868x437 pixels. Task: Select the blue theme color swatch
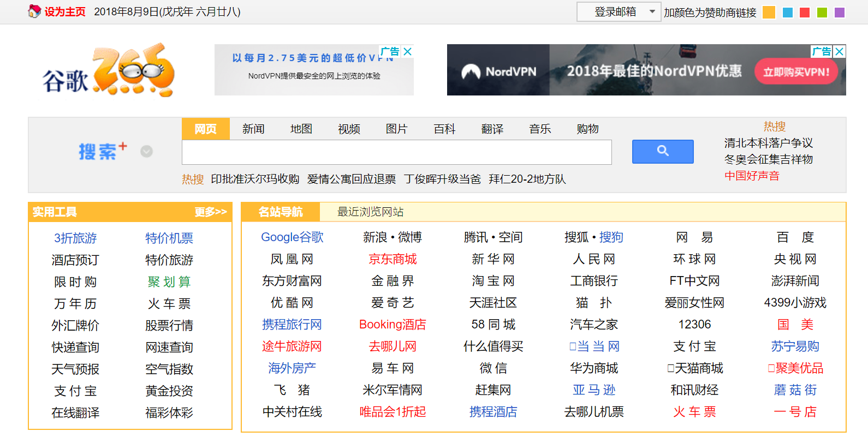(x=788, y=12)
